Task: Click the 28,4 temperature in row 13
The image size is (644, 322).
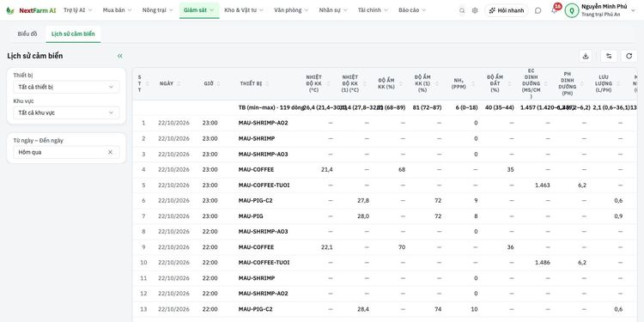Action: [363, 309]
